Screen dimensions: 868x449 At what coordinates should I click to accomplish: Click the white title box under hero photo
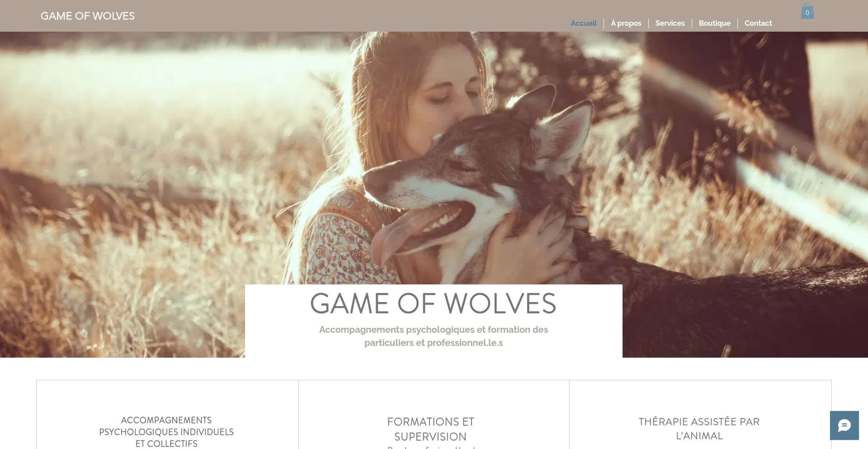434,321
